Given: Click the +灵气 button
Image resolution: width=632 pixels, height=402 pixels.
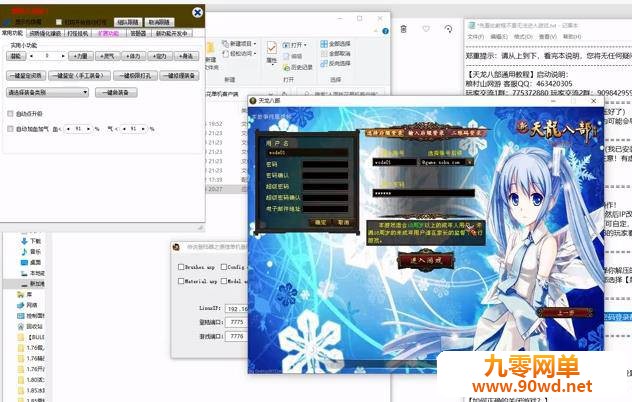Looking at the screenshot, I should (107, 56).
